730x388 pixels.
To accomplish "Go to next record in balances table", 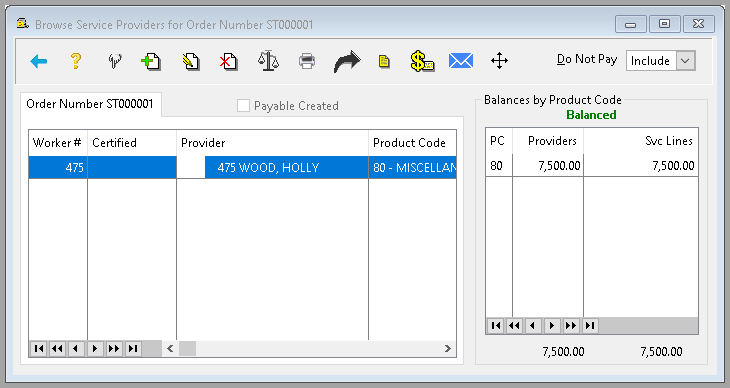I will click(x=552, y=326).
